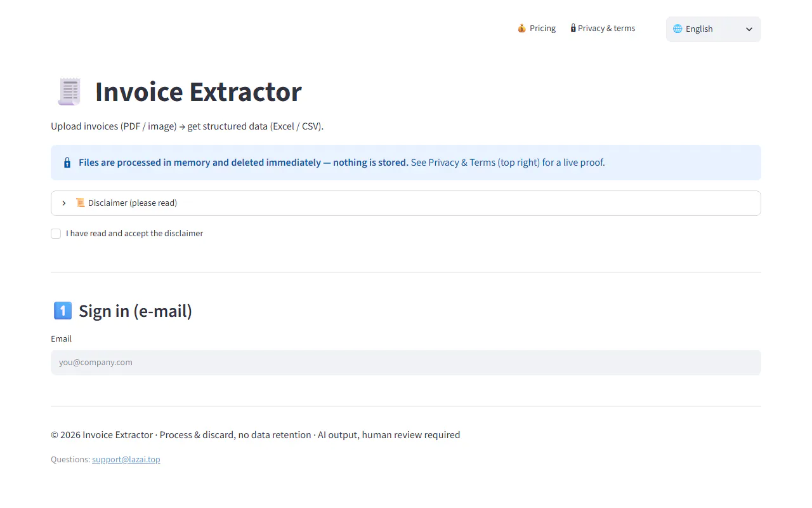The image size is (812, 508).
Task: Click the lock icon in the blue notice
Action: pyautogui.click(x=67, y=163)
